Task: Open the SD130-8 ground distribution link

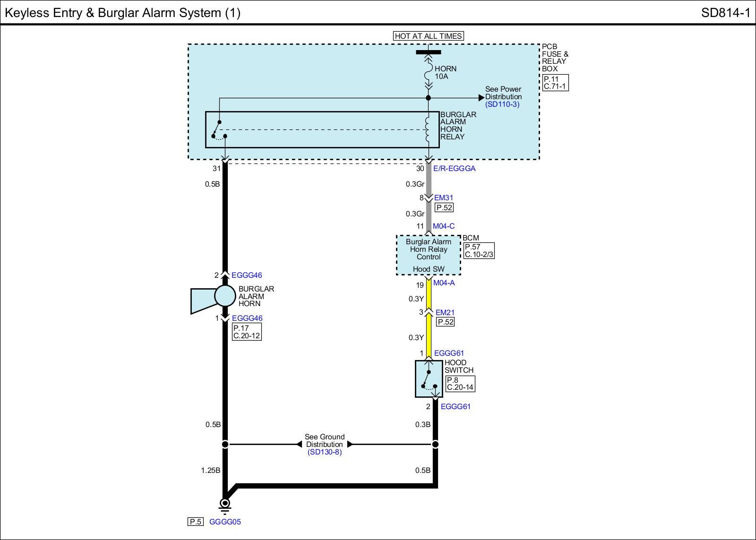Action: pos(324,452)
